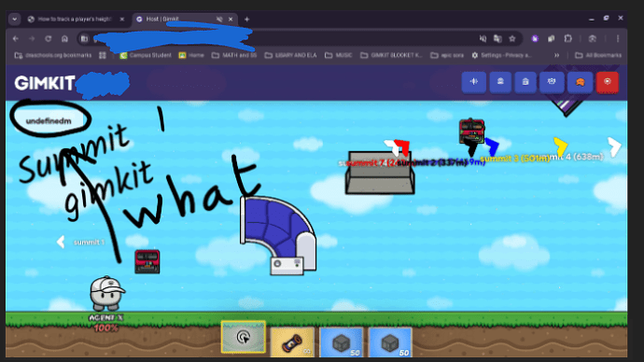Viewport: 644px width, 362px height.
Task: Toggle the muted-sound icon on Host Gimkit tab
Action: tap(219, 20)
